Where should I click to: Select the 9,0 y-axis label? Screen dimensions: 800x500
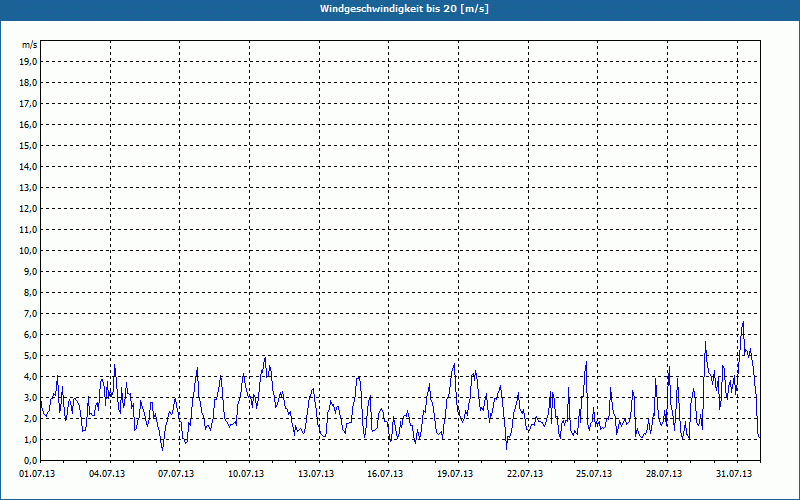30,271
